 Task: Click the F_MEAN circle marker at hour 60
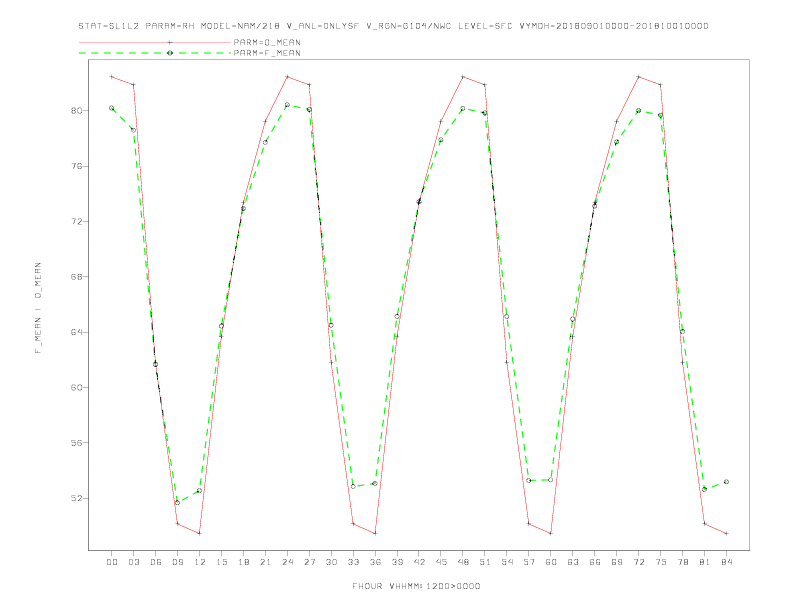pos(551,480)
